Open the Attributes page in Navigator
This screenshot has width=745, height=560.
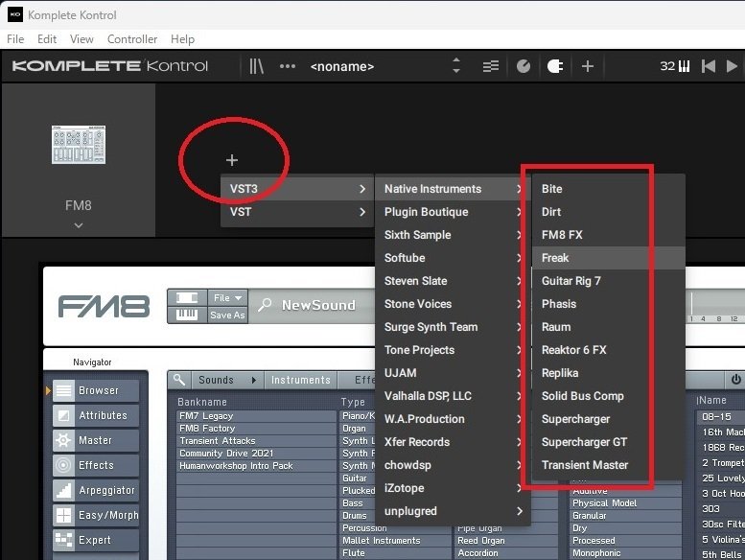(x=96, y=415)
